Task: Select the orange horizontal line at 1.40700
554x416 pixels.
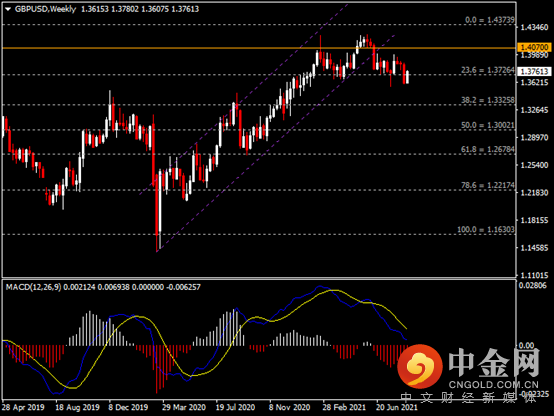Action: point(259,48)
